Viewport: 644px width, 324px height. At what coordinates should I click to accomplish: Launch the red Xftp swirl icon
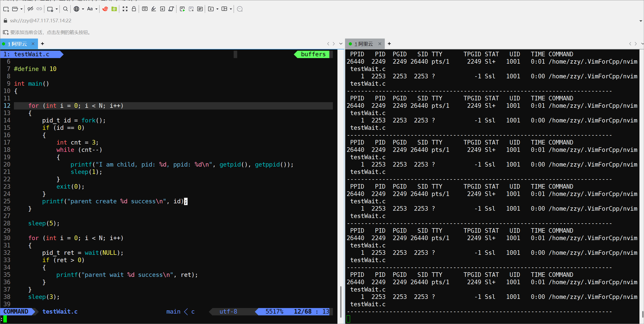point(105,9)
